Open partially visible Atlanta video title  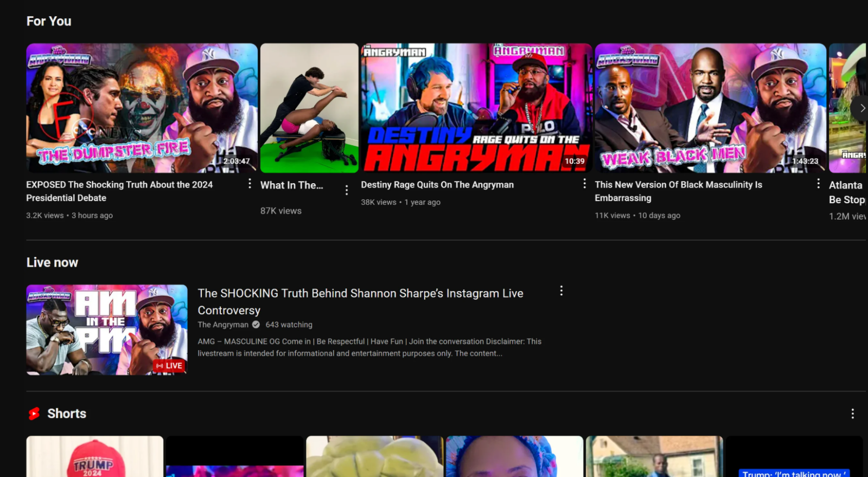tap(847, 192)
